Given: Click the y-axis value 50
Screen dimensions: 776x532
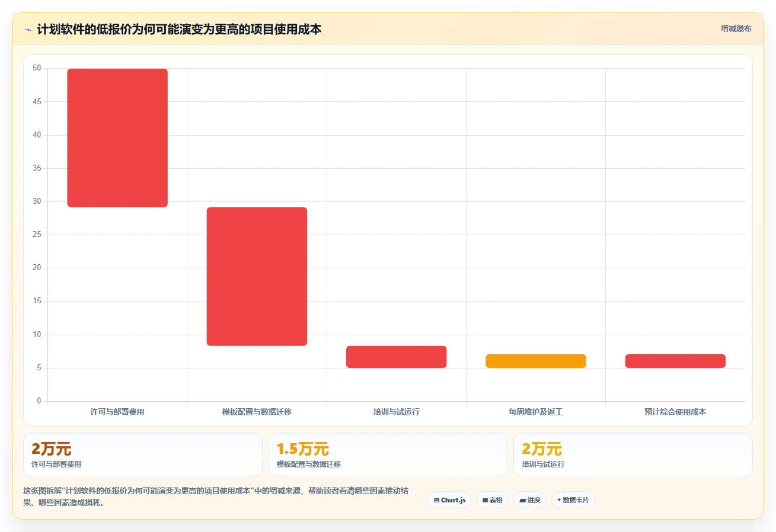Looking at the screenshot, I should [x=37, y=69].
